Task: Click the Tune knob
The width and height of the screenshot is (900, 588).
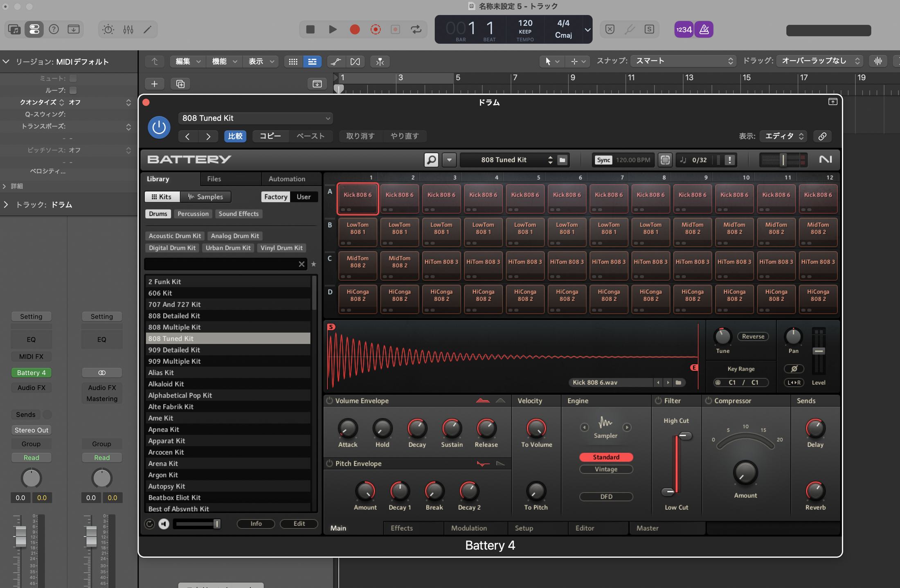Action: click(722, 337)
